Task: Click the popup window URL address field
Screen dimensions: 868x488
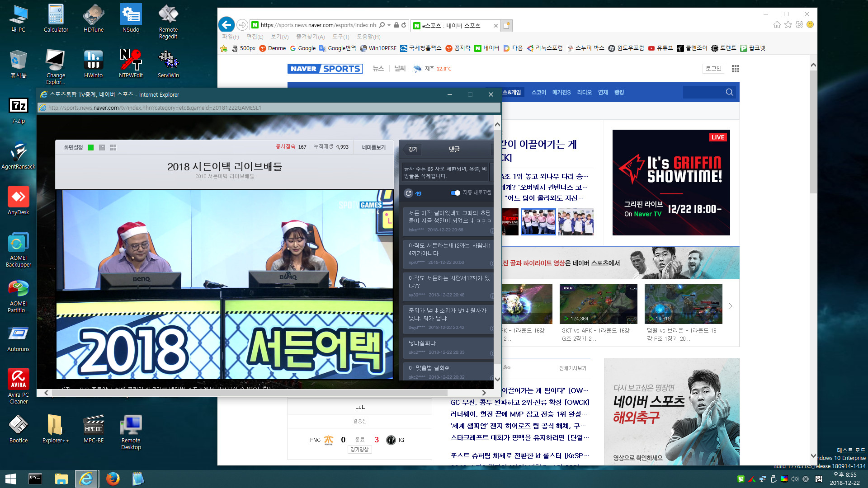Action: point(269,108)
